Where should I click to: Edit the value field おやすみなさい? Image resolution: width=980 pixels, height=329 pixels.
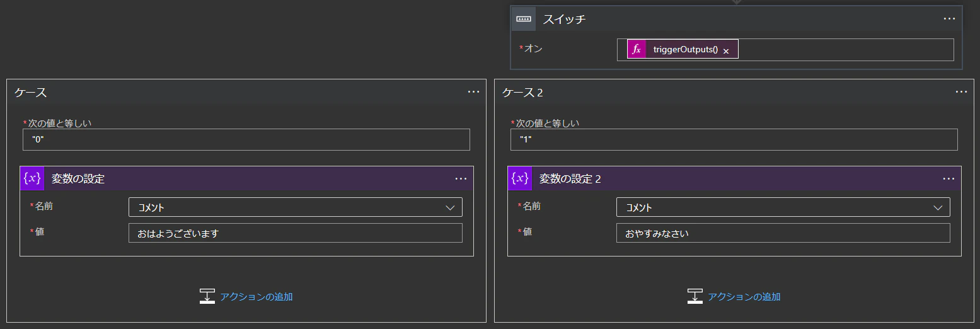tap(783, 233)
